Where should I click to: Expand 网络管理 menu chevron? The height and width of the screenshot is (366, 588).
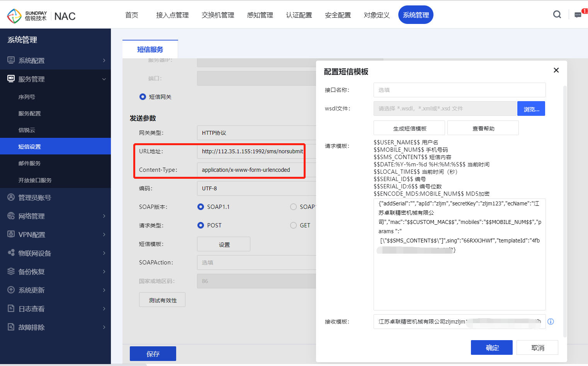pos(104,216)
